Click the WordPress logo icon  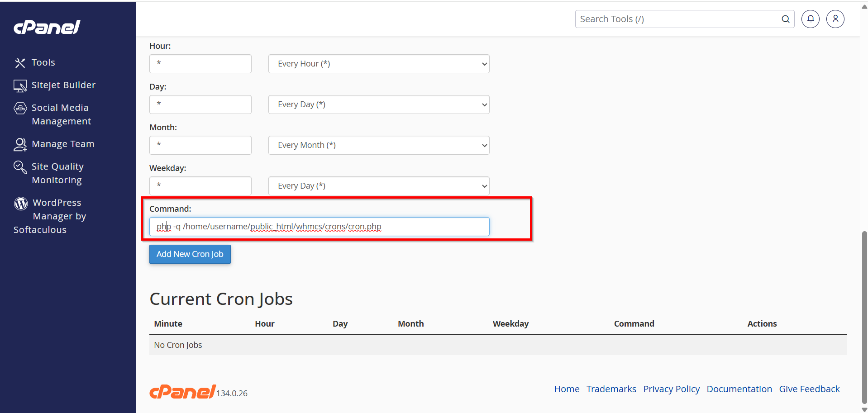(x=21, y=204)
